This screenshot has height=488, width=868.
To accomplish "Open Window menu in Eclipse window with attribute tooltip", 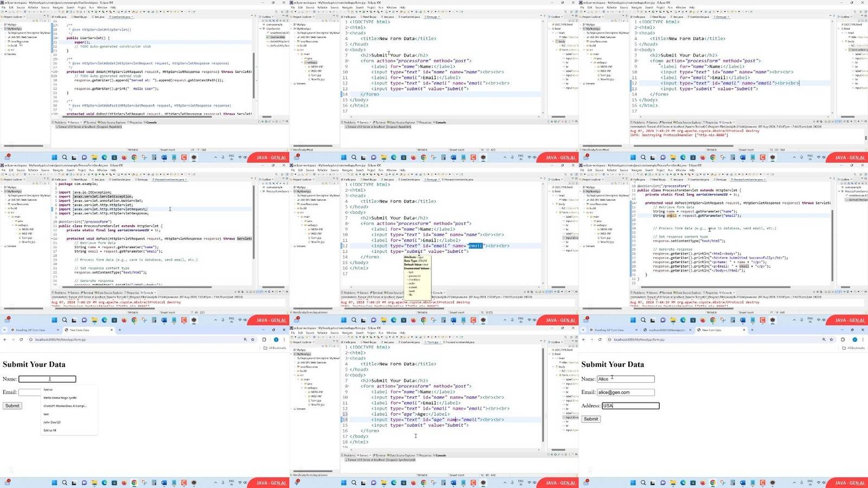I will click(x=391, y=170).
